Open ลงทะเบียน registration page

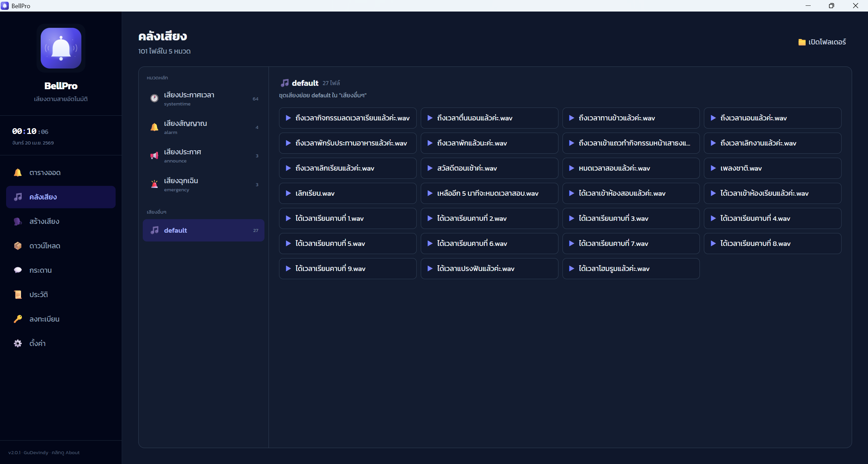pyautogui.click(x=61, y=319)
